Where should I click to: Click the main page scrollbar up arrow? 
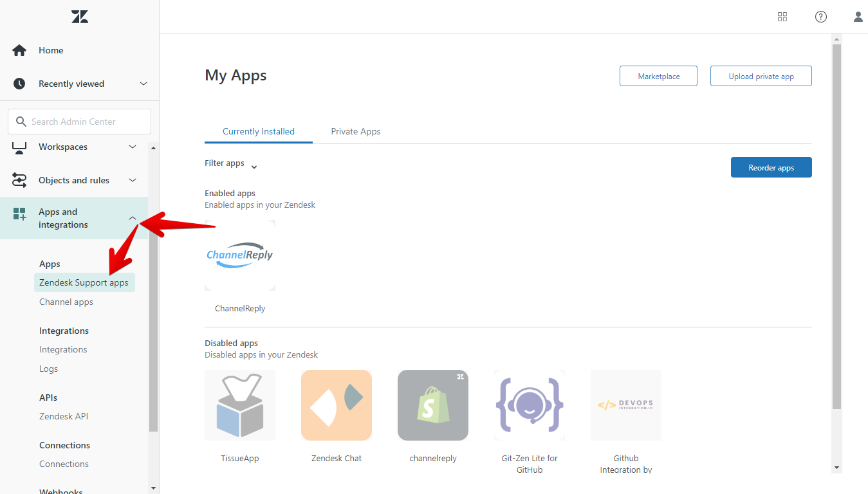tap(836, 39)
